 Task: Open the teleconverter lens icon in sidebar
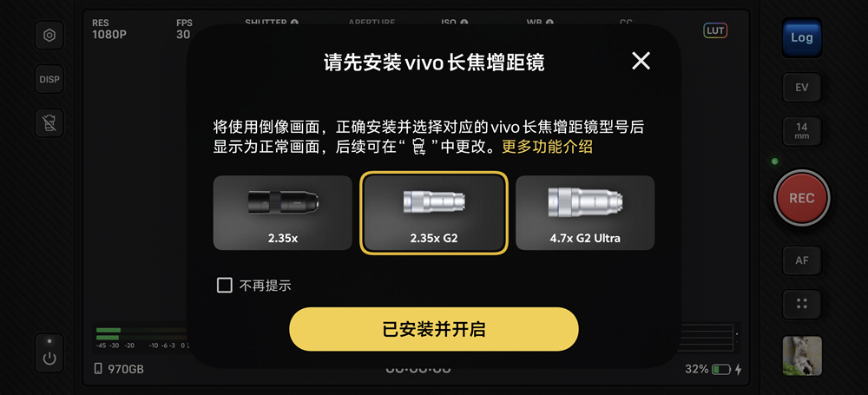click(49, 123)
